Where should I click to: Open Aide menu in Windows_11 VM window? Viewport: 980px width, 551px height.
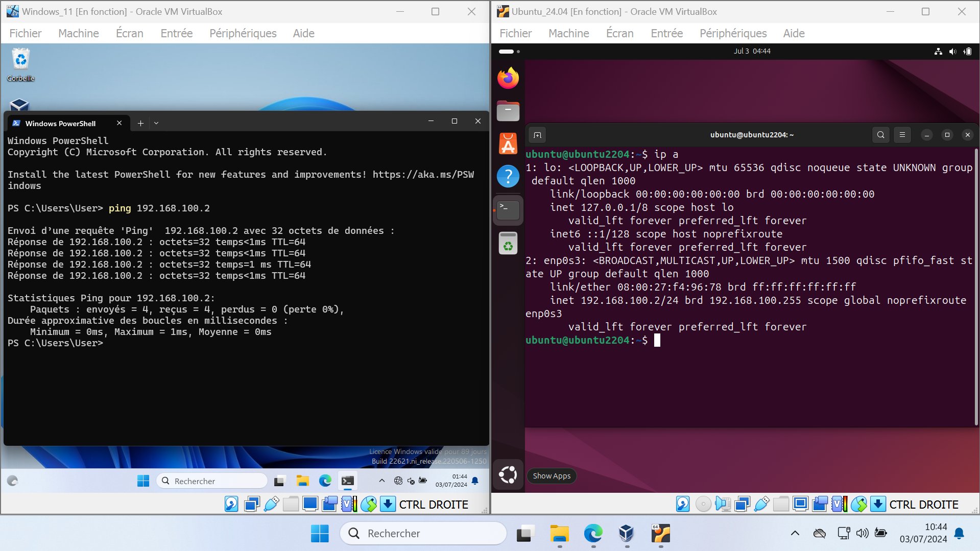pyautogui.click(x=304, y=33)
